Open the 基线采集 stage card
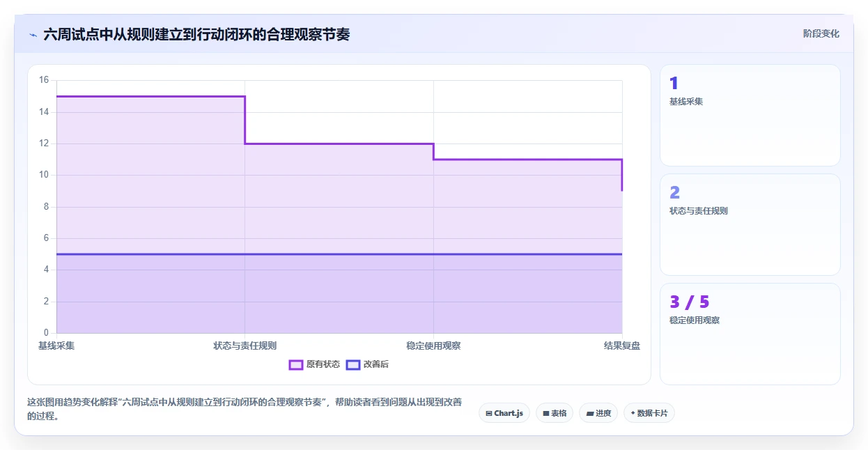The height and width of the screenshot is (450, 868). click(750, 115)
